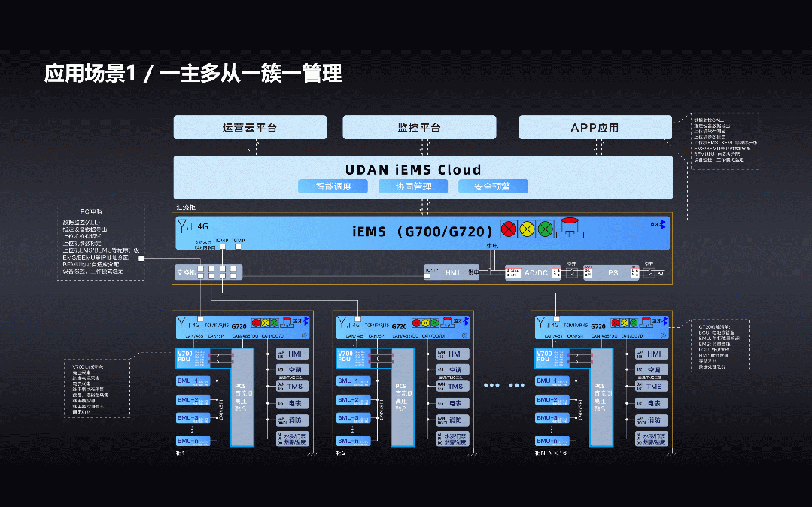The width and height of the screenshot is (812, 507).
Task: Open the 智能调度 tab in iEMS Cloud
Action: 333,186
